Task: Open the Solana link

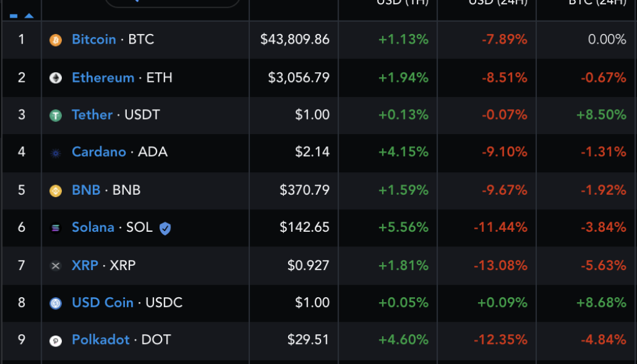Action: (x=93, y=227)
